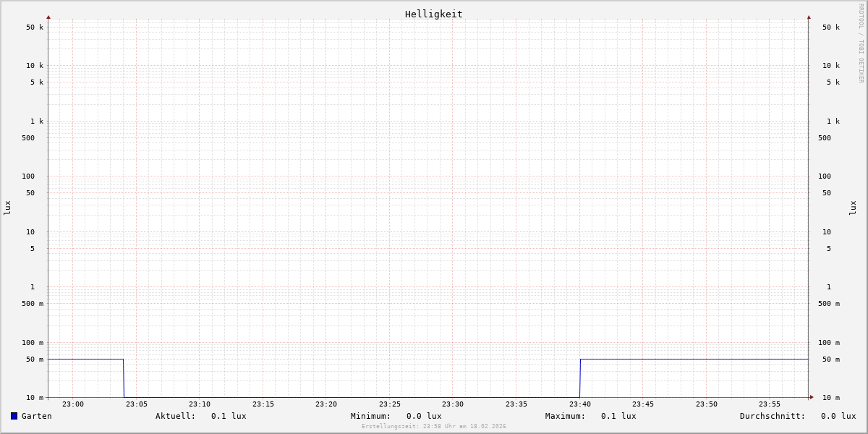
Task: Click the blue line drop near 23:04
Action: pos(124,378)
